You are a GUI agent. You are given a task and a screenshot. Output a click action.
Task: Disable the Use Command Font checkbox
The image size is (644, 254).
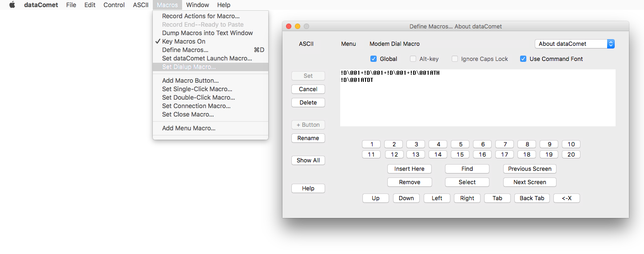523,59
